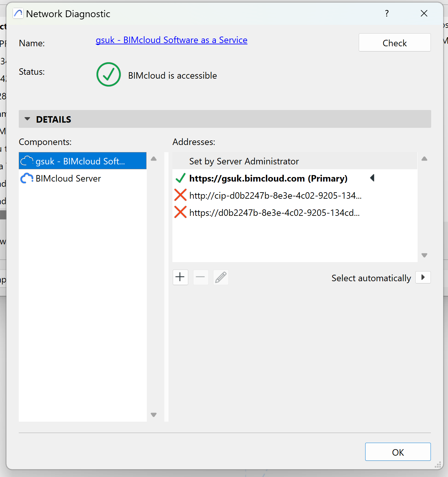Viewport: 448px width, 477px height.
Task: Click the Addresses list scroll up arrow
Action: [x=424, y=159]
